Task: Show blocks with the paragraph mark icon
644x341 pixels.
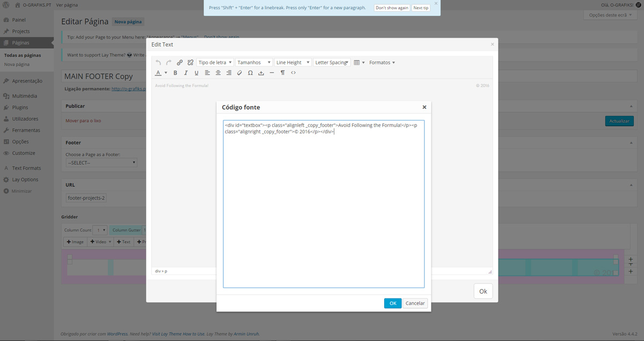Action: coord(283,73)
